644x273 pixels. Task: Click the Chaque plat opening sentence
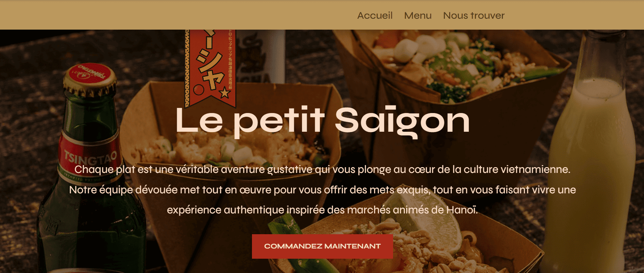click(x=322, y=170)
